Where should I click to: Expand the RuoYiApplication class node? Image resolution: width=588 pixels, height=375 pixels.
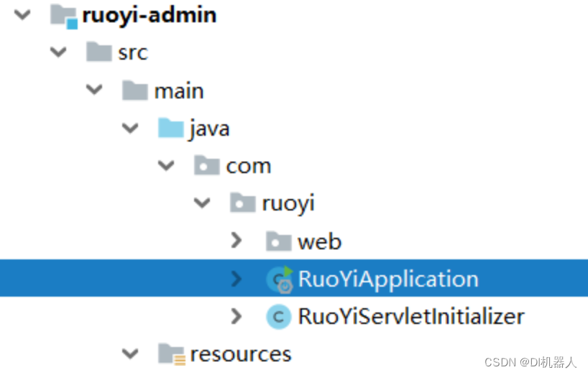pyautogui.click(x=236, y=279)
